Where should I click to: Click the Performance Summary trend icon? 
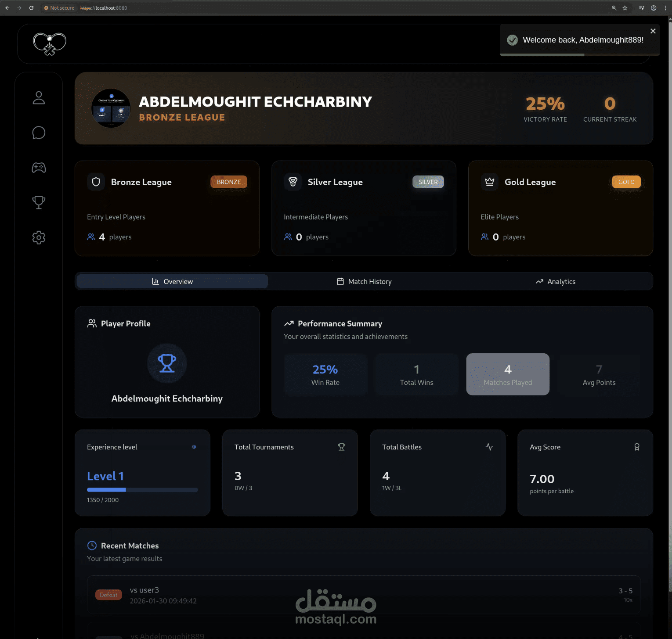[x=289, y=323]
